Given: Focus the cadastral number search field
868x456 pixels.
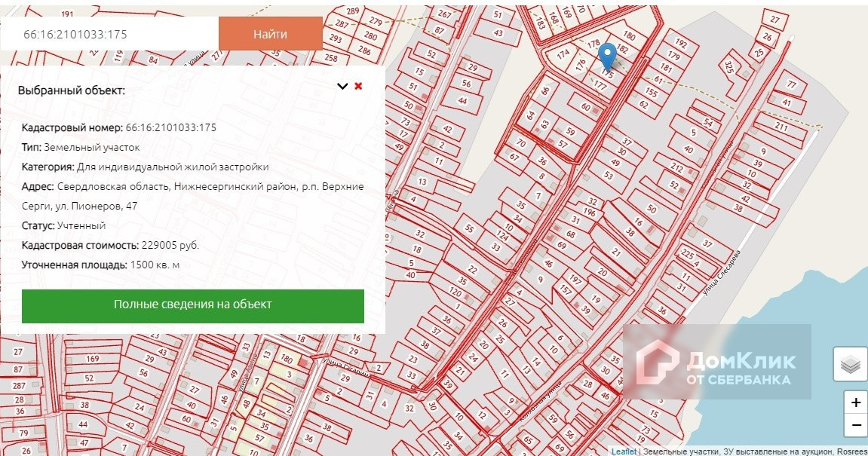Looking at the screenshot, I should (x=109, y=34).
